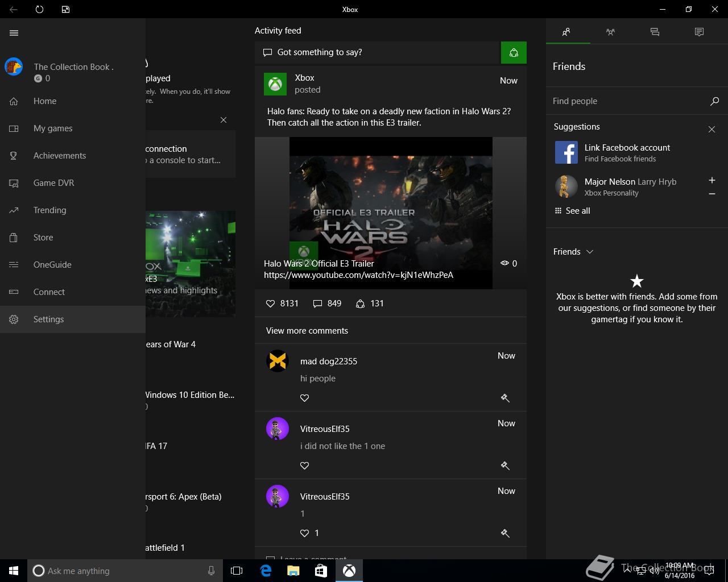Click the Achievements trophy icon

pos(14,156)
